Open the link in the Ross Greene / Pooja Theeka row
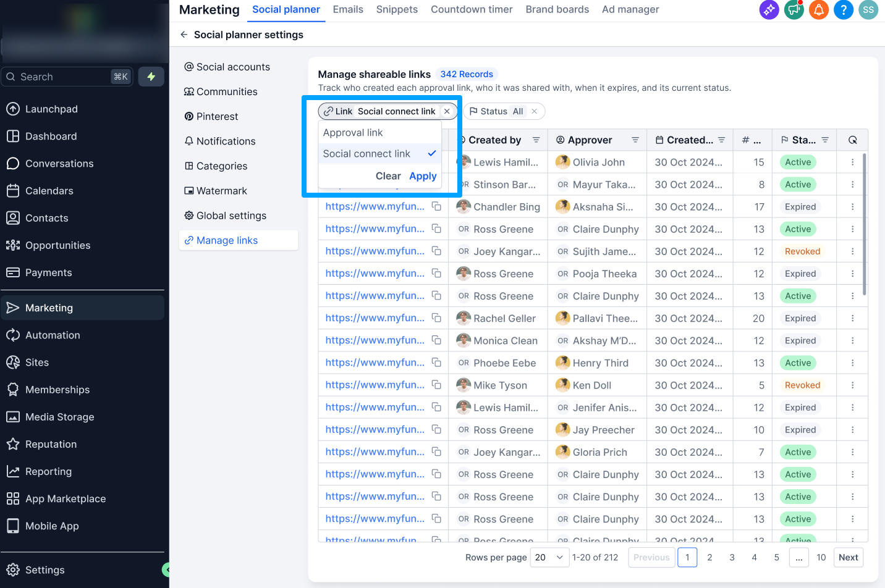Viewport: 885px width, 588px height. (375, 274)
